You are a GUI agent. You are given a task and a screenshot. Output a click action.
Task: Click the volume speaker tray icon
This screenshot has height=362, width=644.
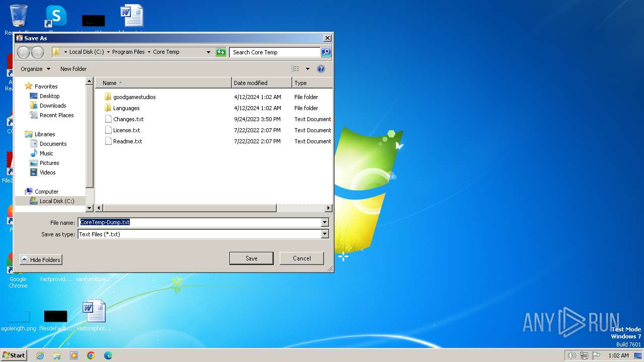[x=572, y=355]
